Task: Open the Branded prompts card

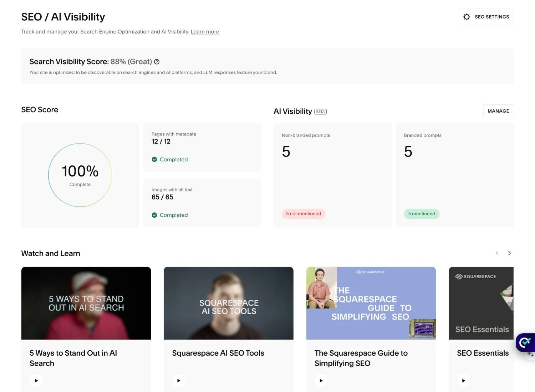Action: 455,175
